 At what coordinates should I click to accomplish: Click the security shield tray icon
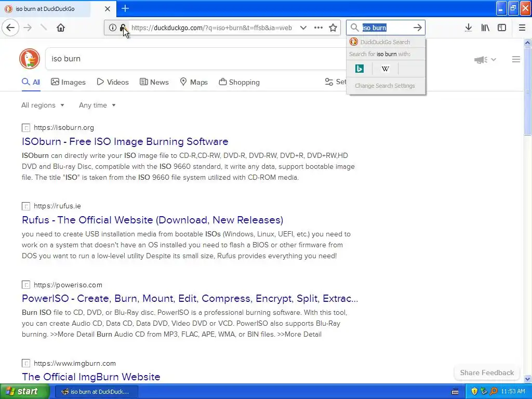pos(474,391)
